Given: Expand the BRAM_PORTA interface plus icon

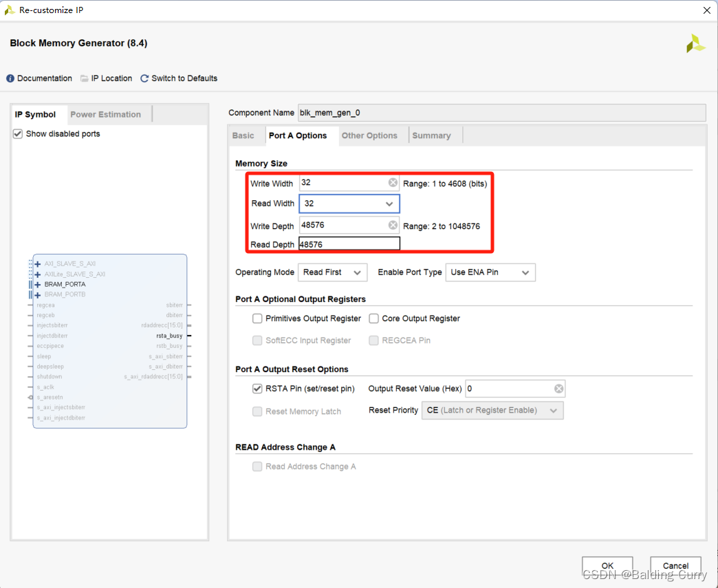Looking at the screenshot, I should click(x=36, y=283).
